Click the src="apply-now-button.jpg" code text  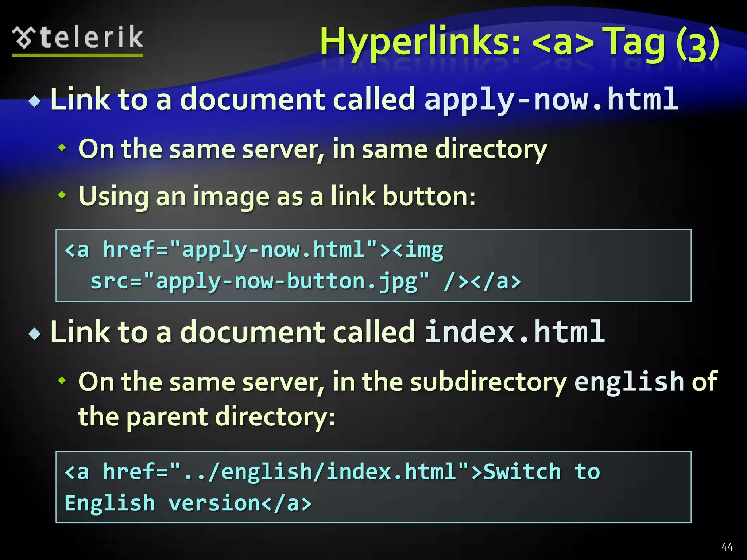260,281
